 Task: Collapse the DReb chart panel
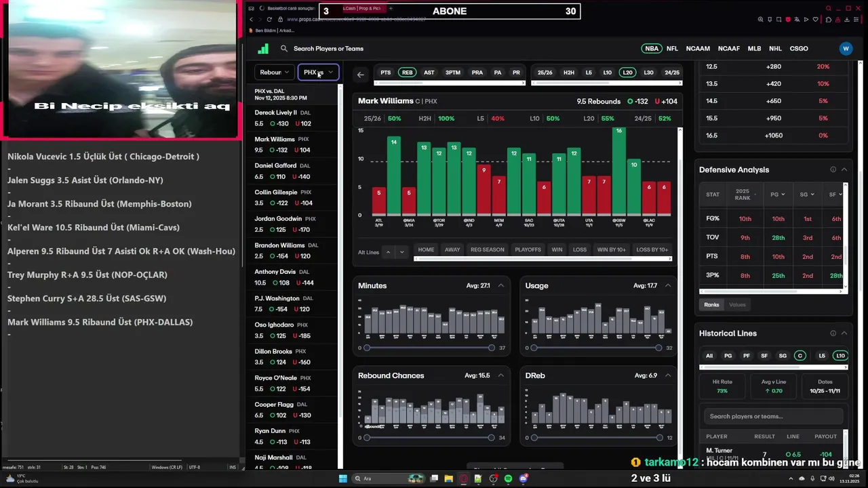(x=668, y=375)
